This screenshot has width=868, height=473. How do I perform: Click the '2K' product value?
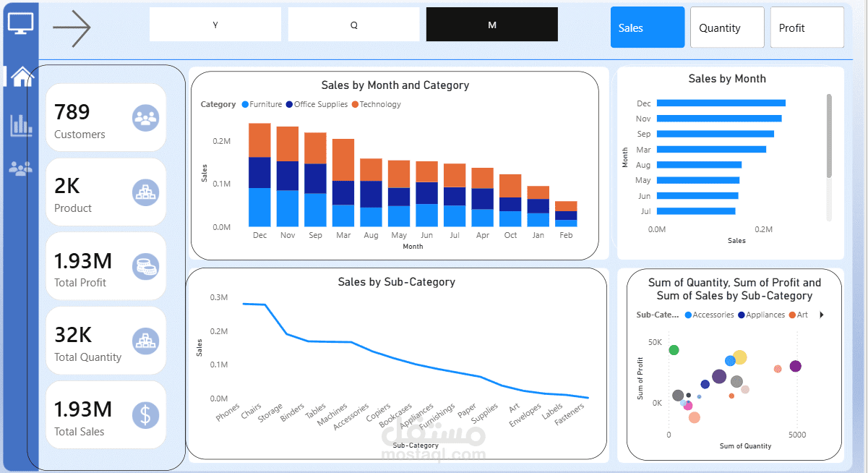pyautogui.click(x=67, y=186)
